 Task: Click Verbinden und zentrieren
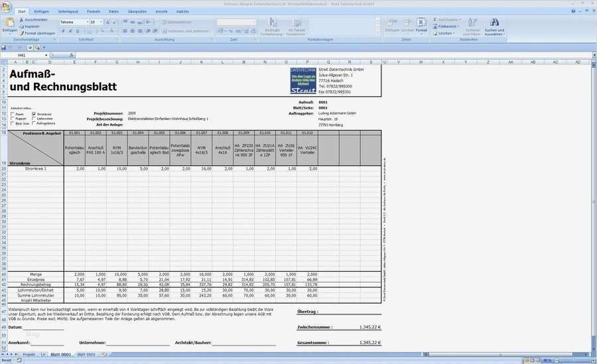(x=186, y=31)
